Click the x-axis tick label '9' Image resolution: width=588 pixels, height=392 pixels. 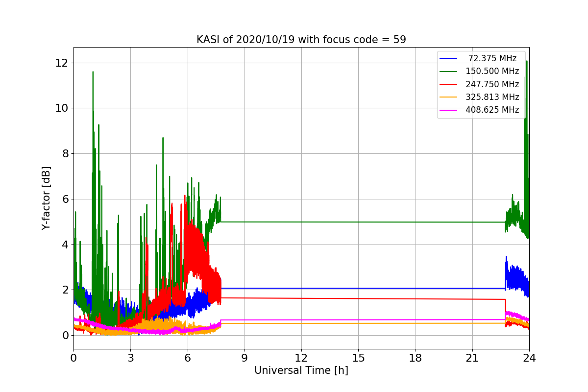tap(245, 358)
